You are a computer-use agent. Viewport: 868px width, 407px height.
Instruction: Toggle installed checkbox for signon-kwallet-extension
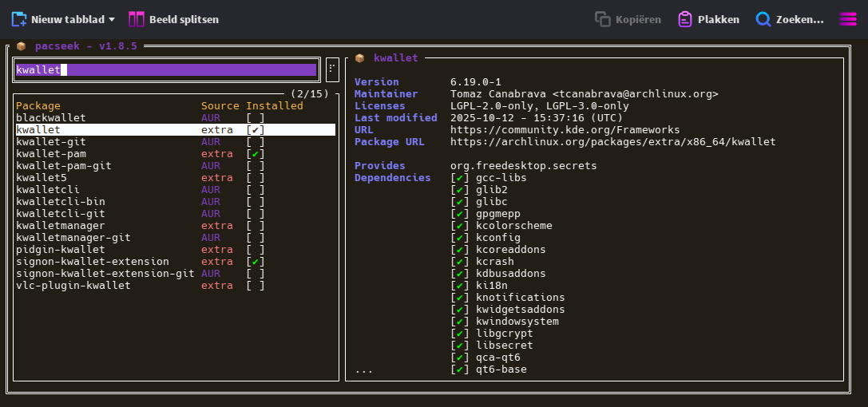256,262
